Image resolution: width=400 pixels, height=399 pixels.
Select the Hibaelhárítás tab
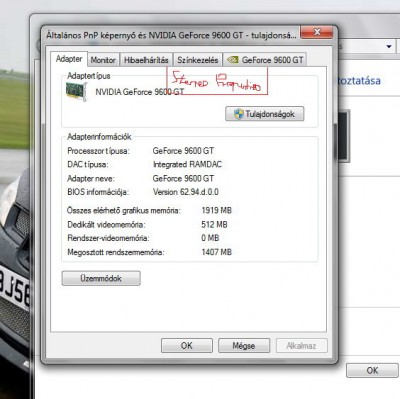[x=146, y=60]
